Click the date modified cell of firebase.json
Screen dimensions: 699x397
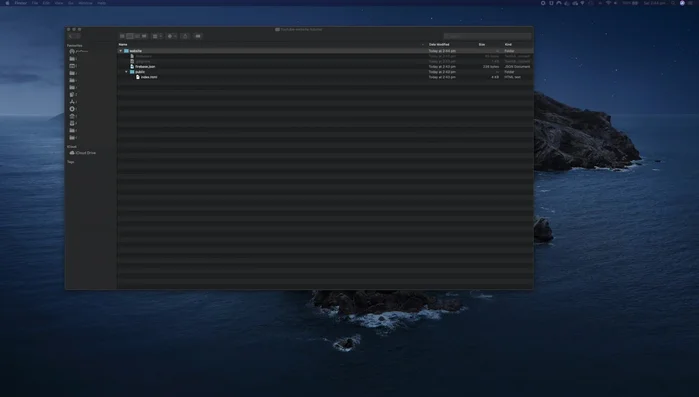[442, 66]
